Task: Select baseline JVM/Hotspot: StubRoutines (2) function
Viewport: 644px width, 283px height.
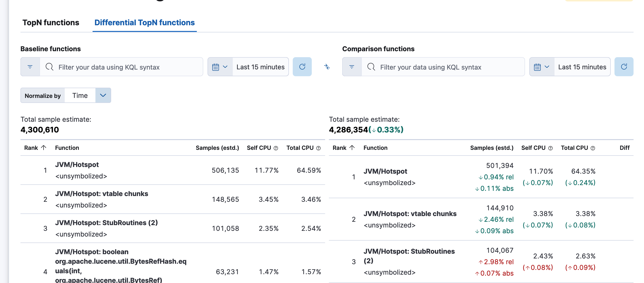Action: (106, 222)
